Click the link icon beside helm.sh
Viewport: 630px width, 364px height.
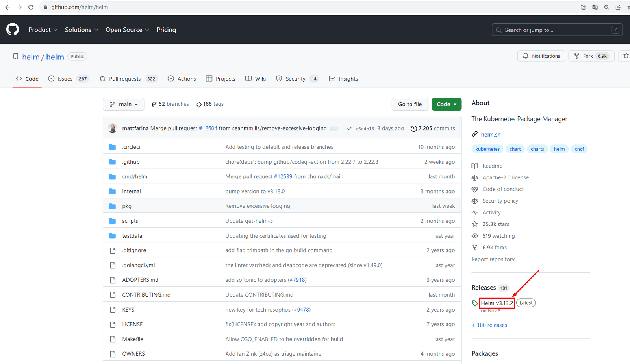(x=475, y=134)
